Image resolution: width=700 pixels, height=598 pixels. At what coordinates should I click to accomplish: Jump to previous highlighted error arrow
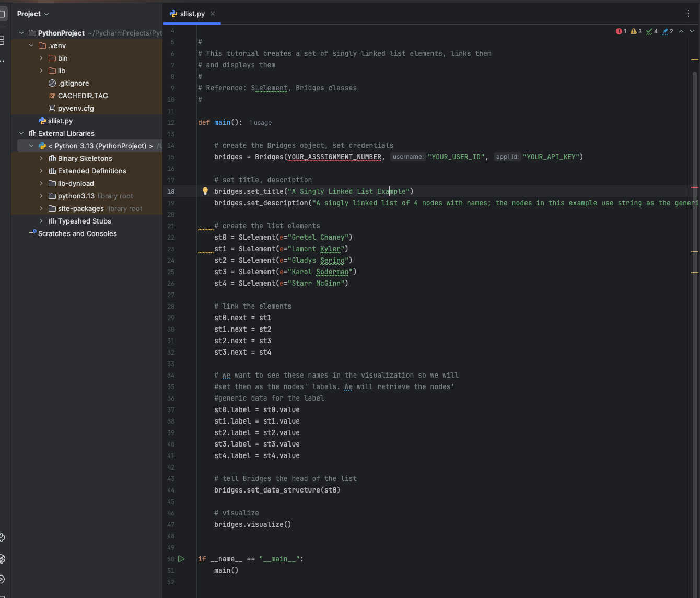coord(681,31)
